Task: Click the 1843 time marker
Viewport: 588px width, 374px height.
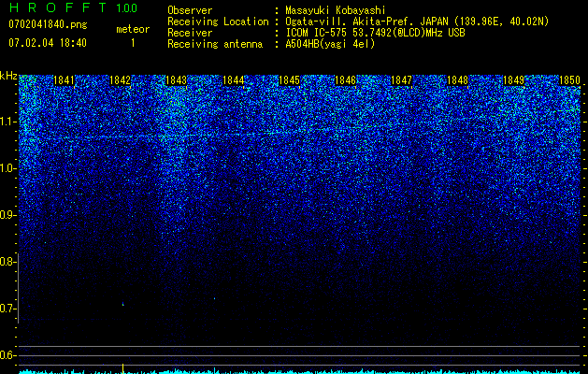Action: point(177,80)
